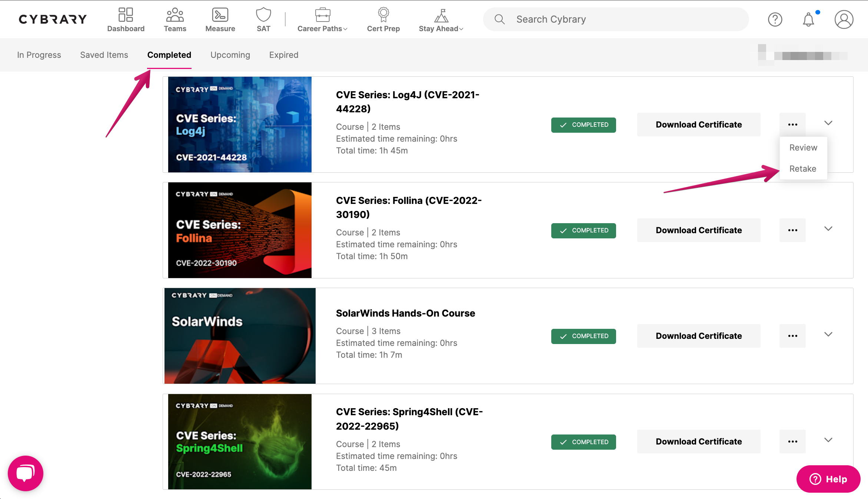Expand the Log4J course details chevron
Viewport: 868px width, 499px height.
[x=828, y=123]
